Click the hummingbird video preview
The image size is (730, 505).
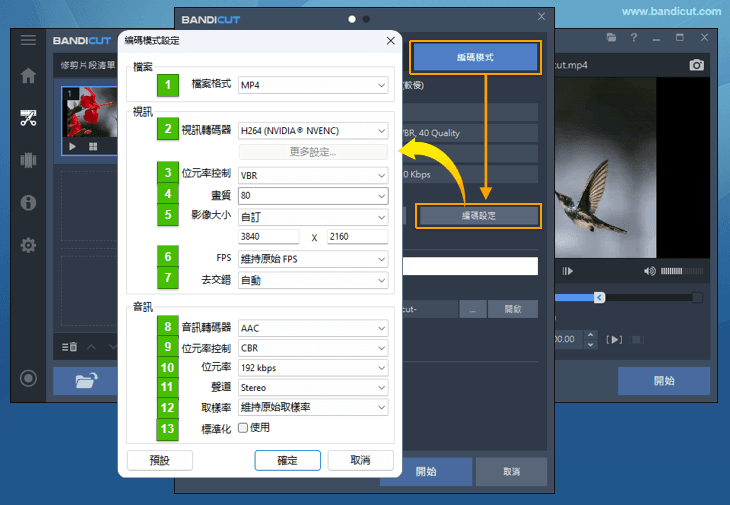click(x=605, y=168)
